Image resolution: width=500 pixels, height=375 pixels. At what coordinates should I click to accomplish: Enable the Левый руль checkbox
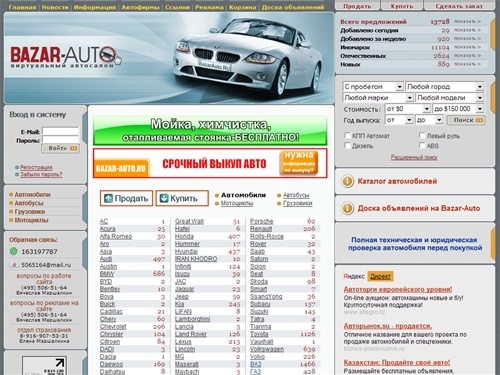[422, 135]
